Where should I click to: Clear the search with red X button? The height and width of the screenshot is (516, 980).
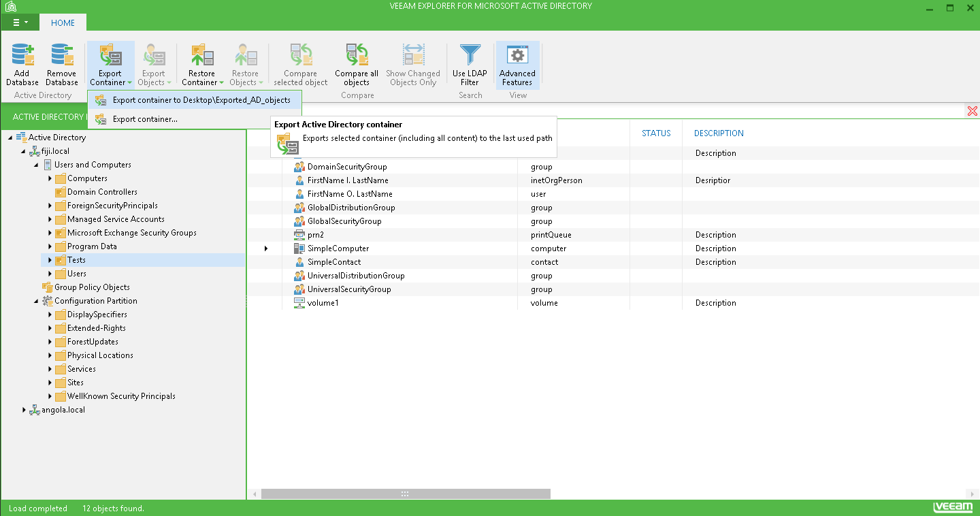point(973,111)
